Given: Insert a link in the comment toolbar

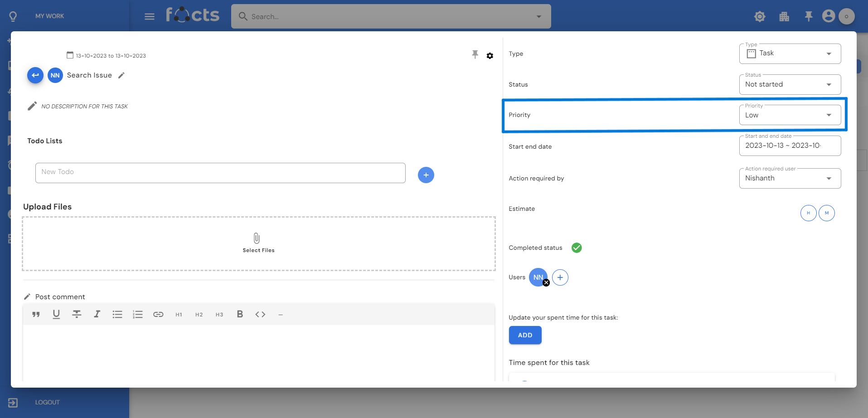Looking at the screenshot, I should [158, 314].
